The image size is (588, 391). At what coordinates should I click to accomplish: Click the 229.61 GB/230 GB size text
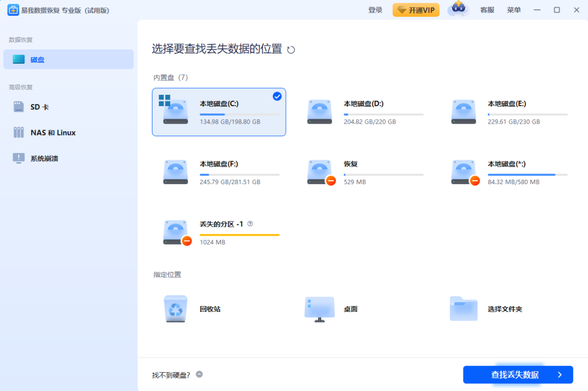coord(514,122)
